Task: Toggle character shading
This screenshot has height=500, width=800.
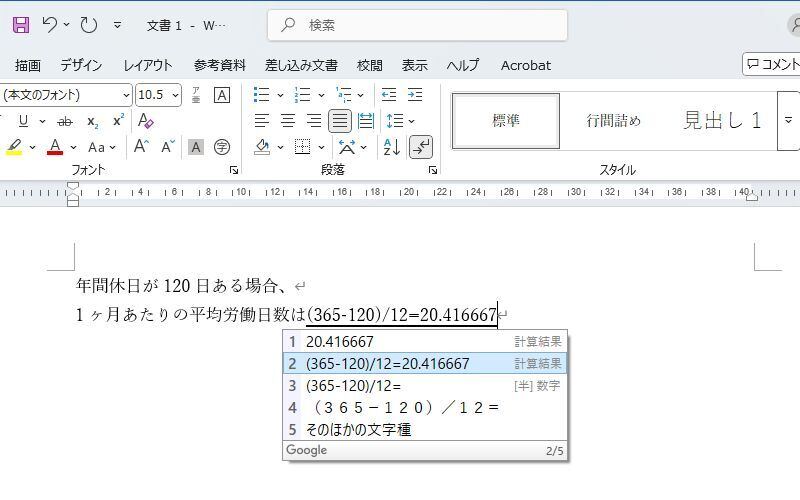Action: (x=195, y=147)
